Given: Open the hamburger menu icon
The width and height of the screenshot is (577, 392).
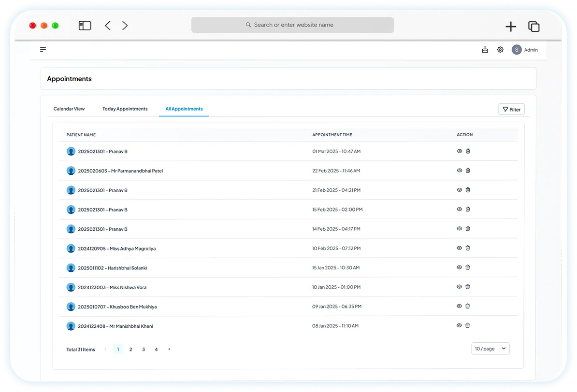Looking at the screenshot, I should click(x=43, y=49).
